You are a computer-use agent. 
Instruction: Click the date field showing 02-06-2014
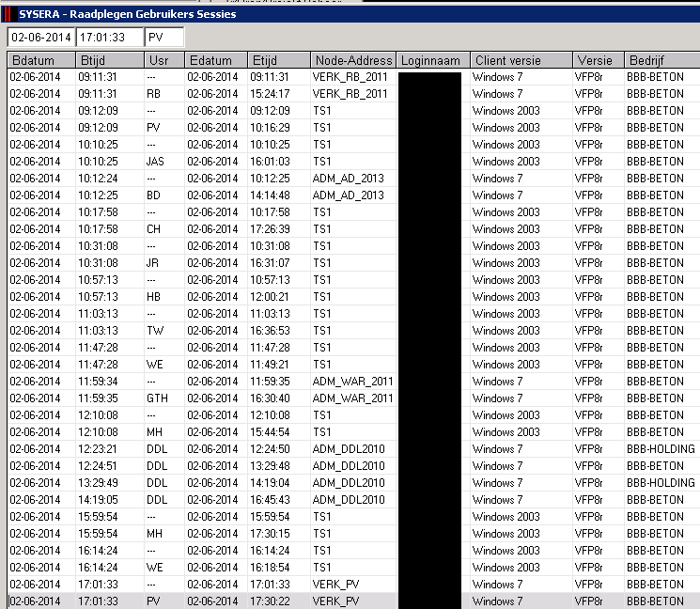tap(41, 37)
